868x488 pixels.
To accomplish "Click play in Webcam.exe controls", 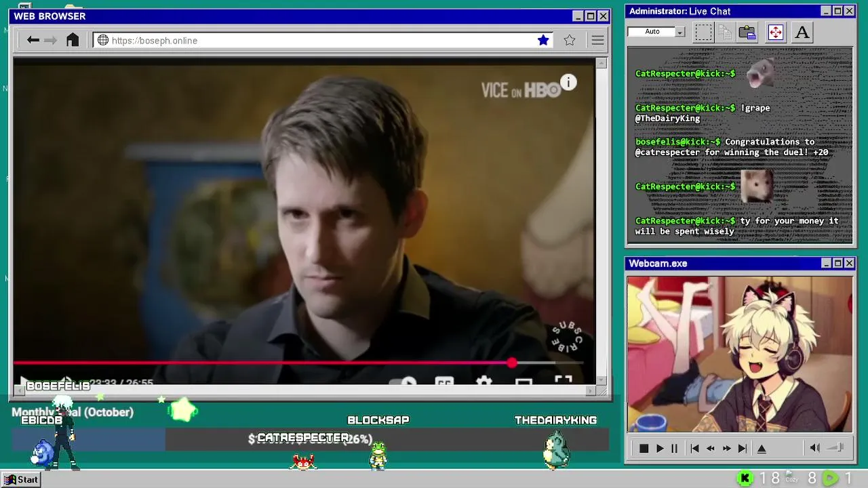I will [660, 448].
